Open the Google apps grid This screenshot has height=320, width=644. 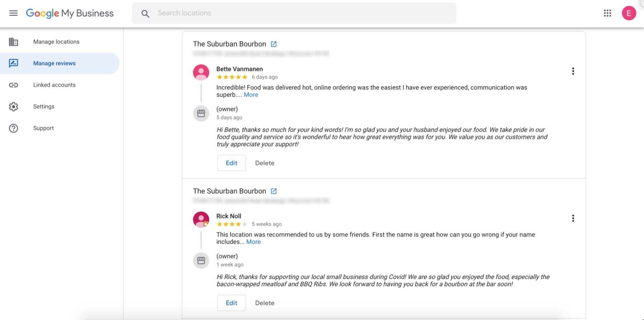[x=607, y=13]
